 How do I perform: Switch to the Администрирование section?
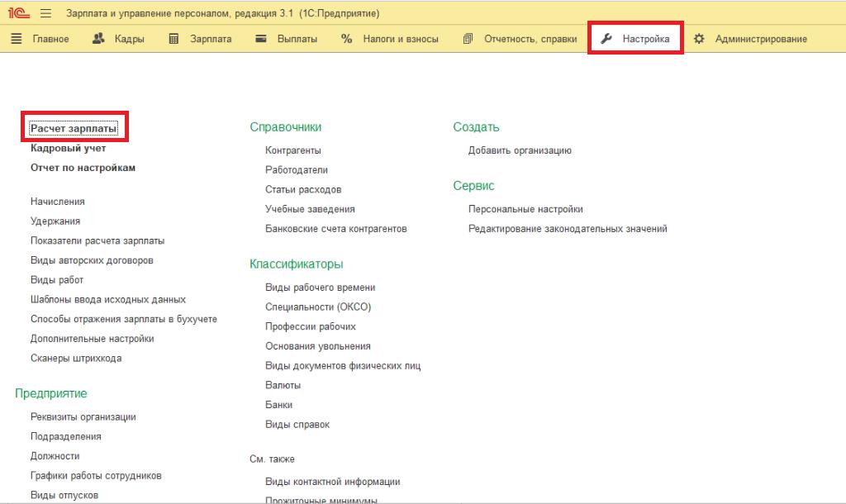coord(761,39)
